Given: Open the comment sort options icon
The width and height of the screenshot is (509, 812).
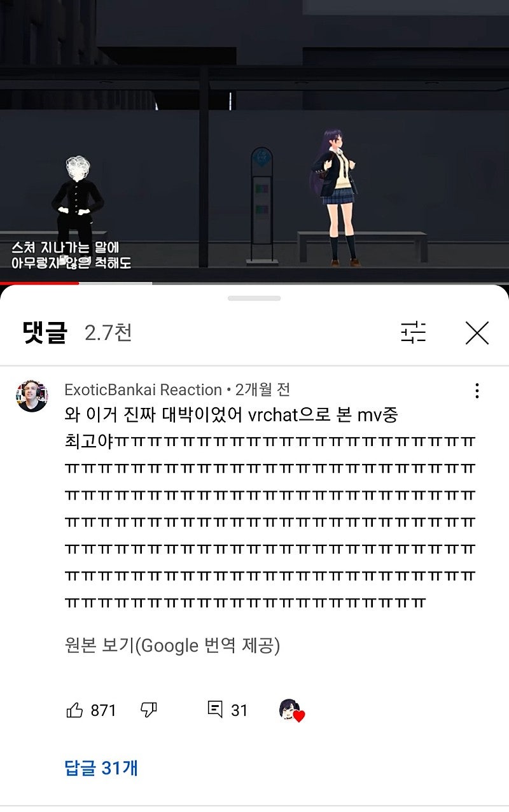Looking at the screenshot, I should (x=414, y=333).
